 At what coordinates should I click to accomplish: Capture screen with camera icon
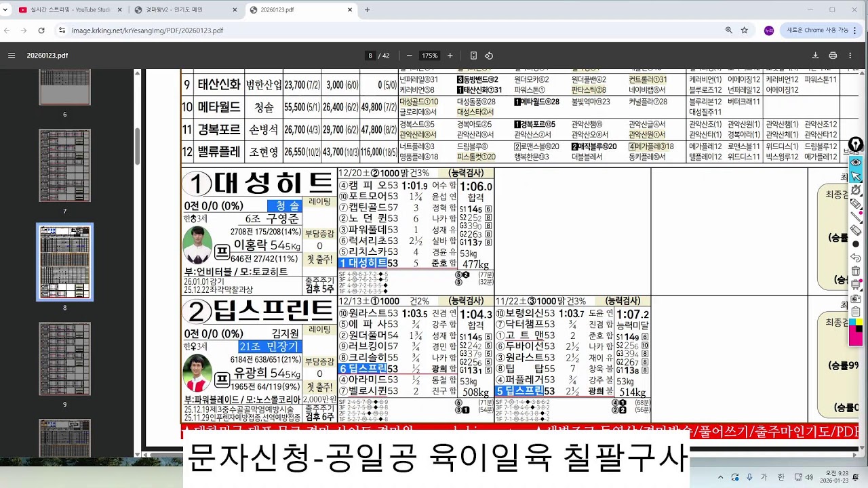tap(856, 298)
